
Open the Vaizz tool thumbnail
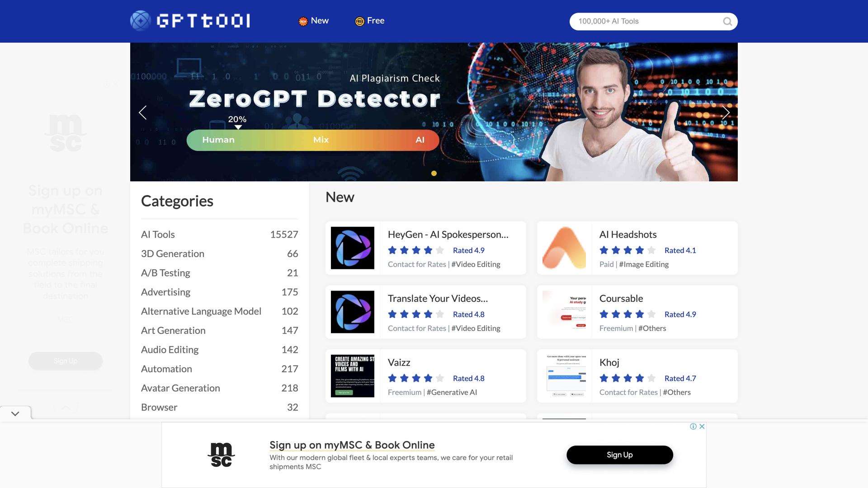[352, 376]
